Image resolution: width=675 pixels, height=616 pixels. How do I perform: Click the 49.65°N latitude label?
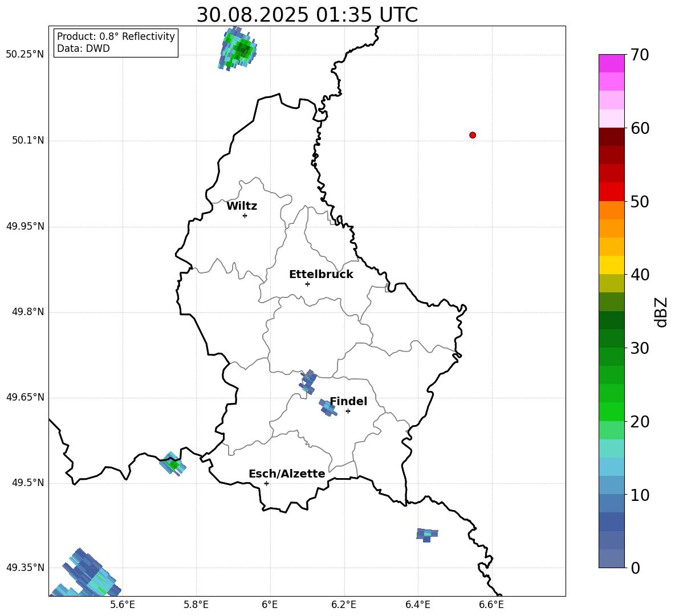25,397
